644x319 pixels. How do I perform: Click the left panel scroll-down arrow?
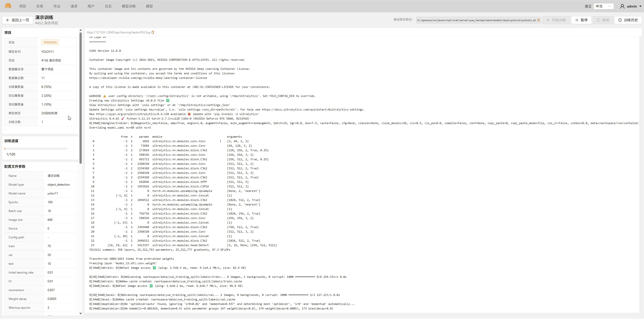coord(80,313)
